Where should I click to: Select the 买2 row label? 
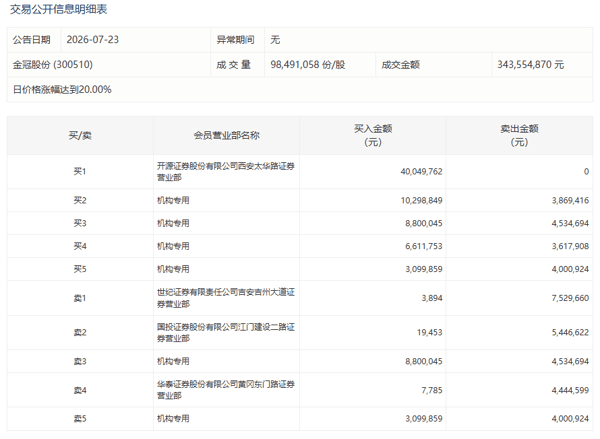pos(80,200)
